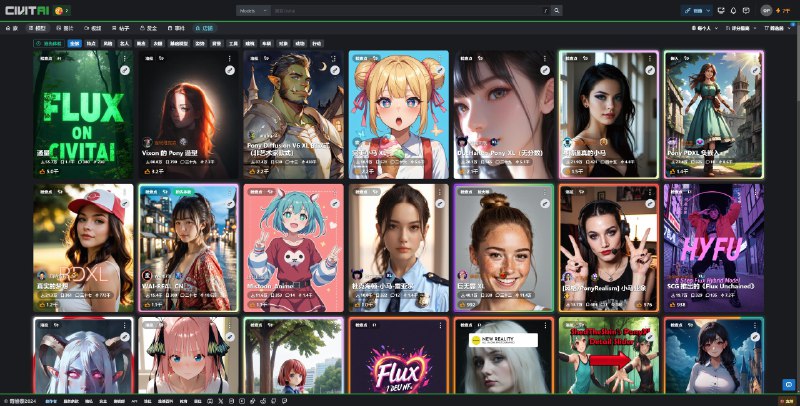The width and height of the screenshot is (800, 406).
Task: Open the user avatar menu
Action: click(x=766, y=10)
